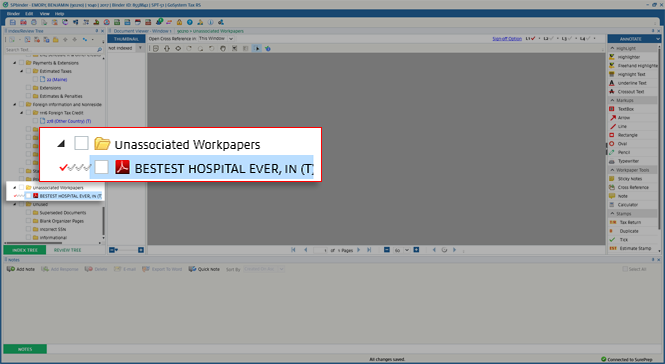
Task: Switch to the REVIEW TREE tab
Action: pyautogui.click(x=67, y=250)
